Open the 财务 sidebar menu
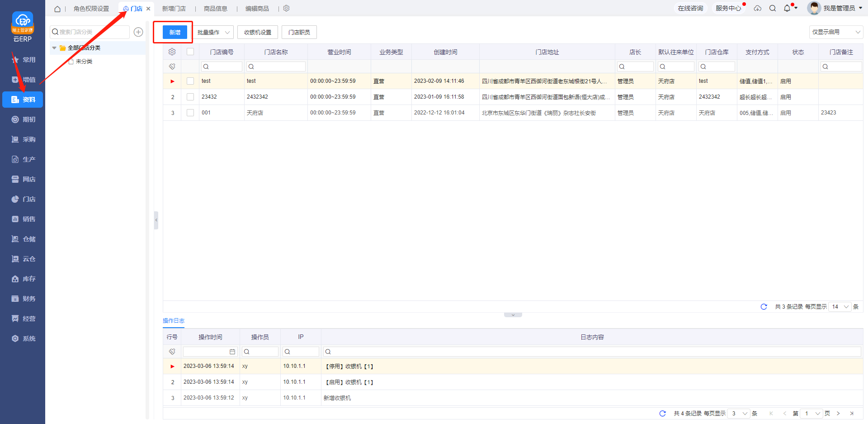Screen dimensions: 868x424 pos(23,299)
